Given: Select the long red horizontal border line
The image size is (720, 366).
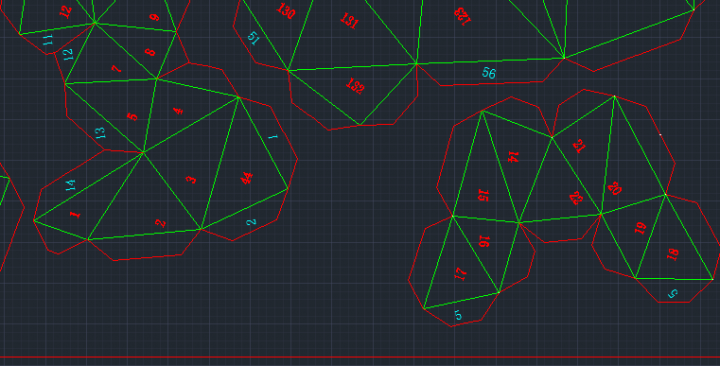Looking at the screenshot, I should (360, 357).
